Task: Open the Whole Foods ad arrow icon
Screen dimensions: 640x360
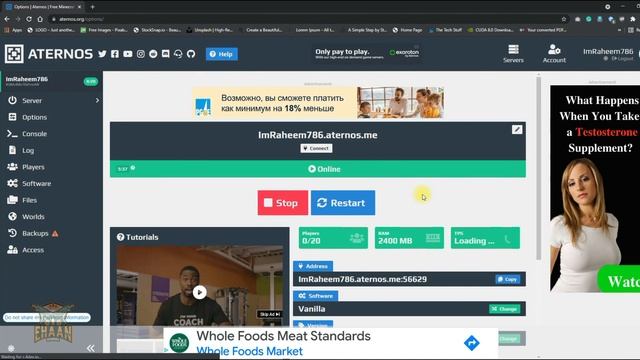Action: 471,343
